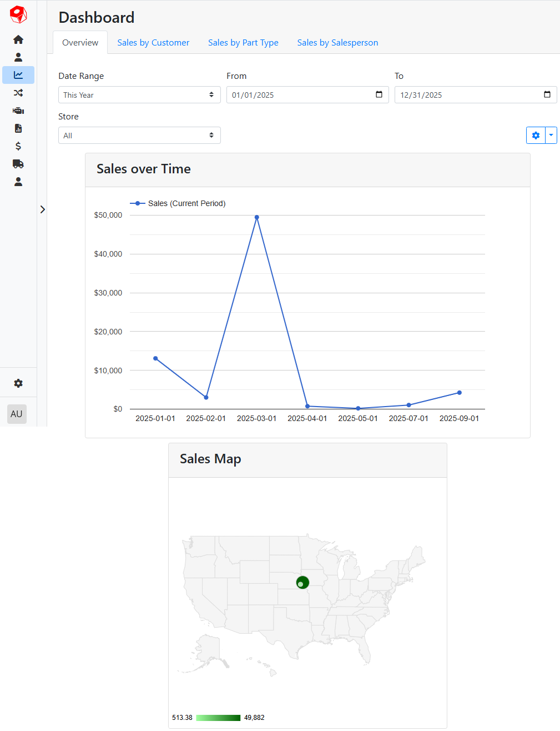560x731 pixels.
Task: Open the Store dropdown showing All
Action: click(139, 135)
